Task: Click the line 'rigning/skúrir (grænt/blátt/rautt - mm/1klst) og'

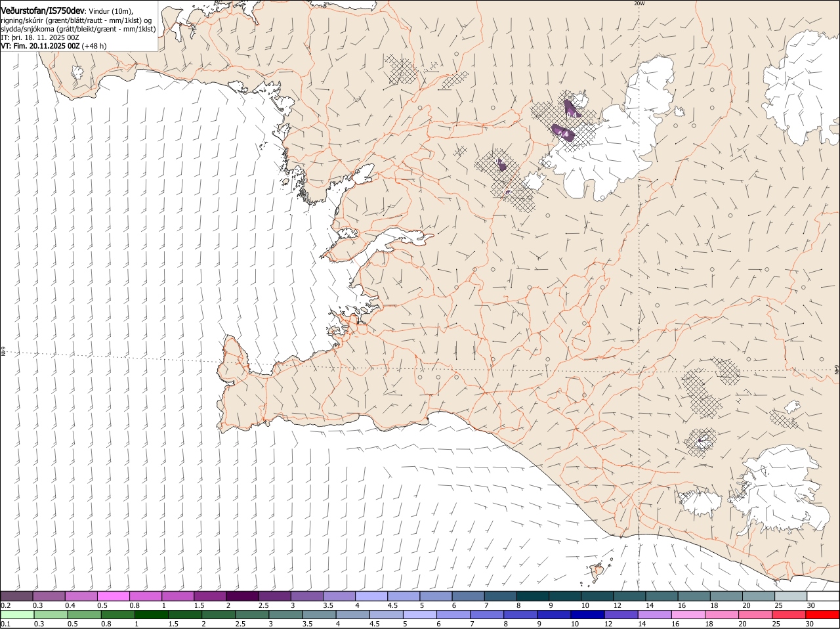Action: [76, 20]
